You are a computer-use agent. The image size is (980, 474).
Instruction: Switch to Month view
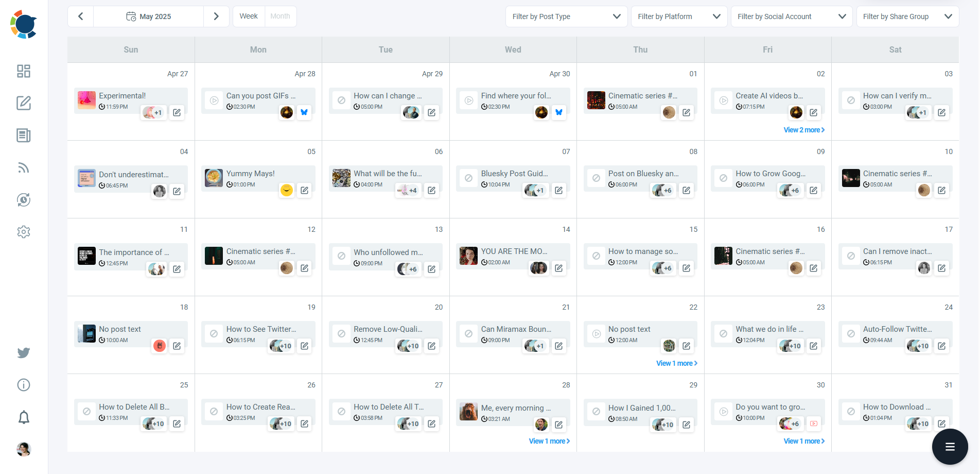click(x=280, y=16)
